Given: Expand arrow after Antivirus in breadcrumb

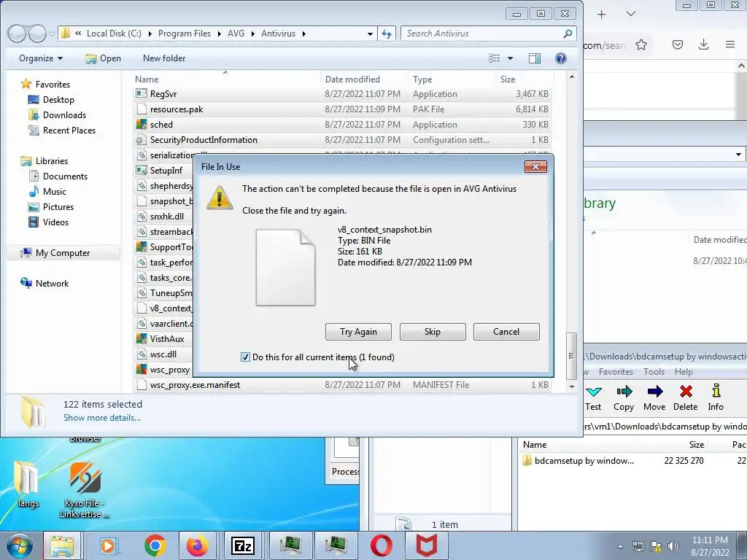Looking at the screenshot, I should 303,34.
